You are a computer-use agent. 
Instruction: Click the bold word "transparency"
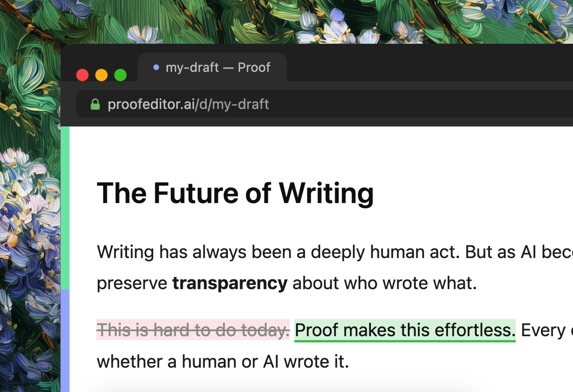(230, 283)
